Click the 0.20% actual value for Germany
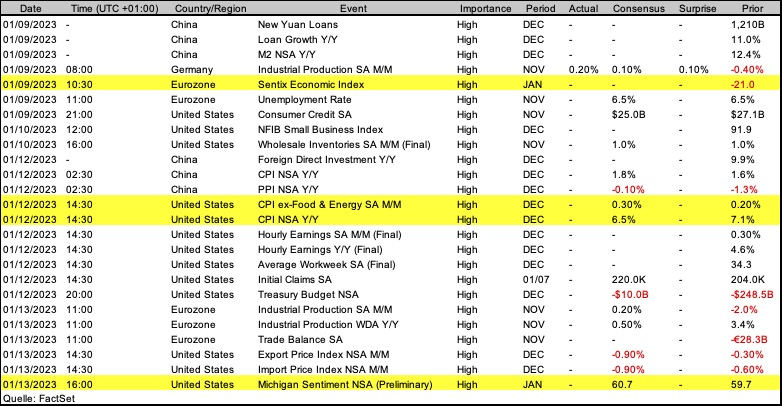 pos(584,69)
